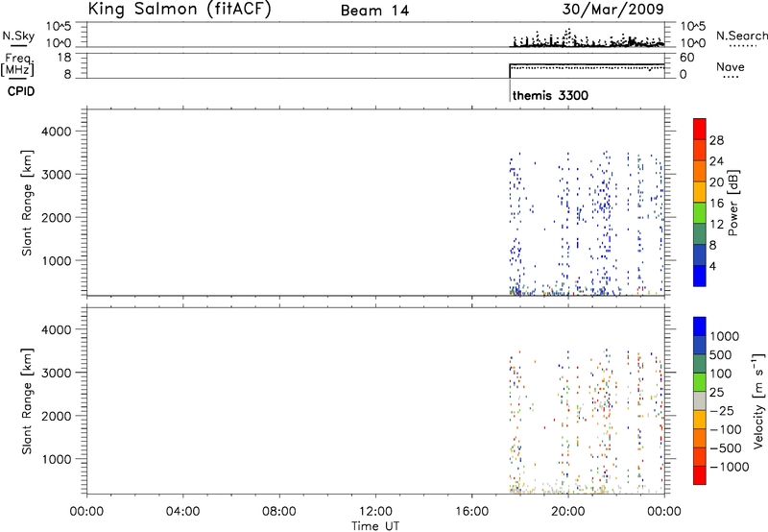Image resolution: width=768 pixels, height=532 pixels.
Task: Click the 'Power [dB]' colorbar label
Action: (732, 203)
